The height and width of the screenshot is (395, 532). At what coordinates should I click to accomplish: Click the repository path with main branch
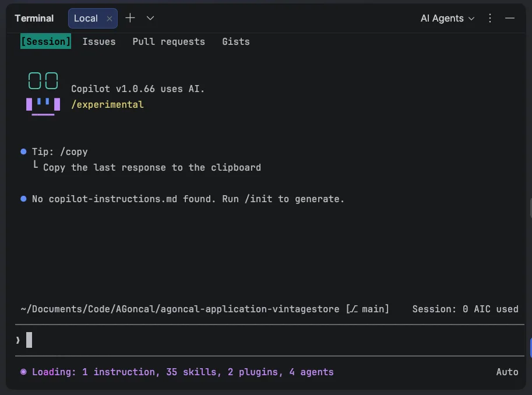point(205,309)
